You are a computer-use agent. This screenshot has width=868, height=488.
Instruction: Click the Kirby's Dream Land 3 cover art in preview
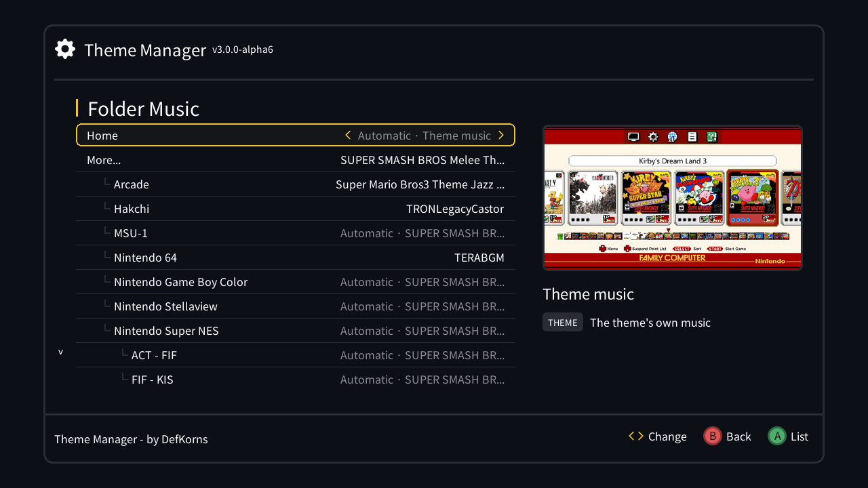pyautogui.click(x=752, y=198)
